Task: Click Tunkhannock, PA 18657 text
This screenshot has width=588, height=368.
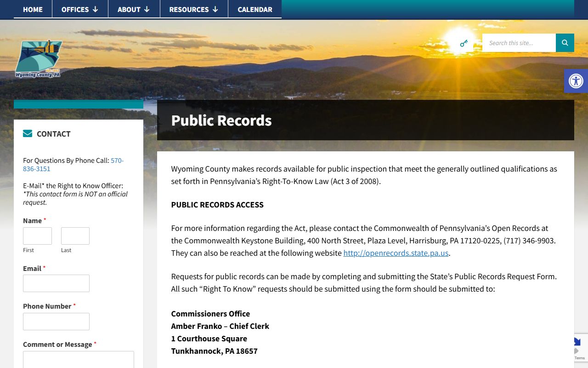Action: tap(214, 351)
